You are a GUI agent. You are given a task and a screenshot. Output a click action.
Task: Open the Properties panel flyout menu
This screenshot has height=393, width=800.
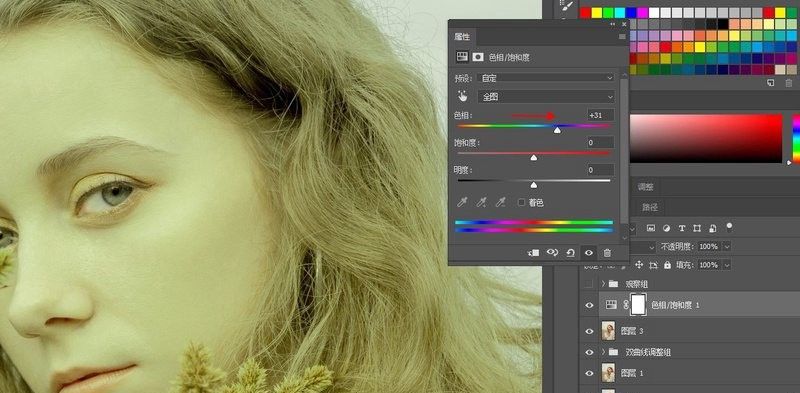(622, 37)
